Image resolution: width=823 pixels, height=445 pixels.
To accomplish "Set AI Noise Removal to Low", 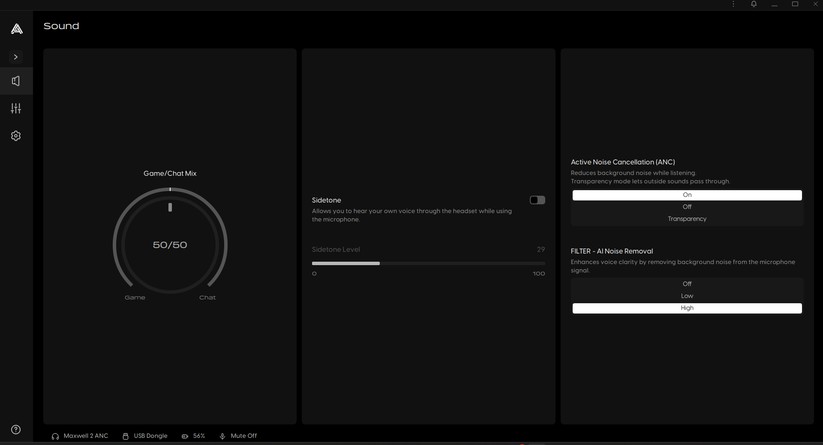I will coord(687,296).
